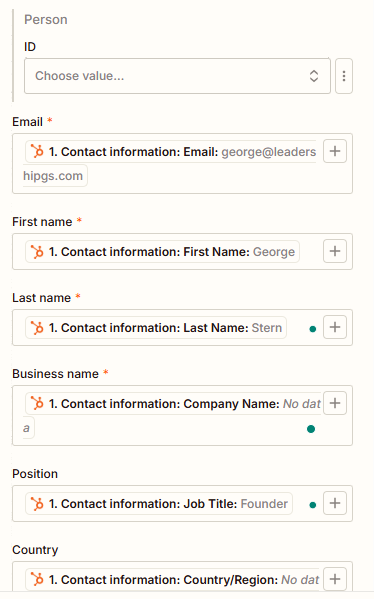Click the plus icon in Country field
Viewport: 374px width, 599px height.
click(335, 579)
